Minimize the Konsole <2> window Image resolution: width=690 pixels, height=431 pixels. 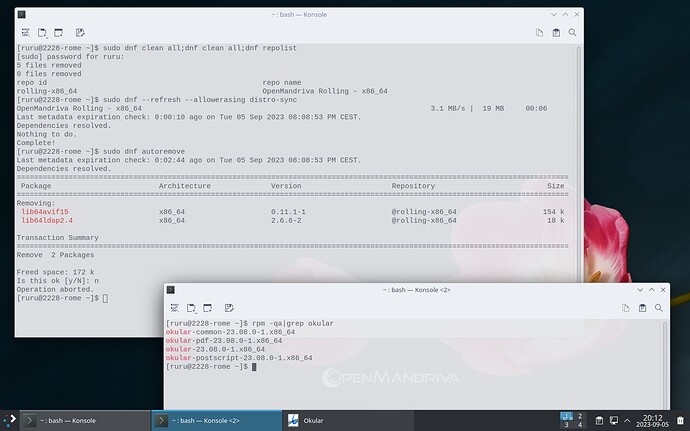[640, 290]
